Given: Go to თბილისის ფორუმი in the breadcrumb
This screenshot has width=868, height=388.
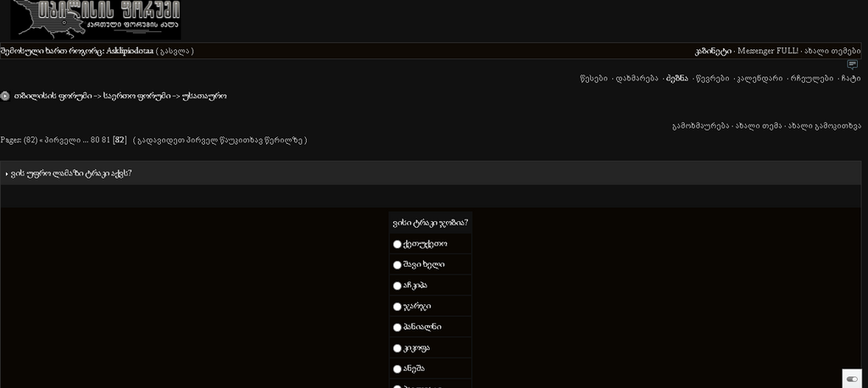Looking at the screenshot, I should [x=53, y=96].
